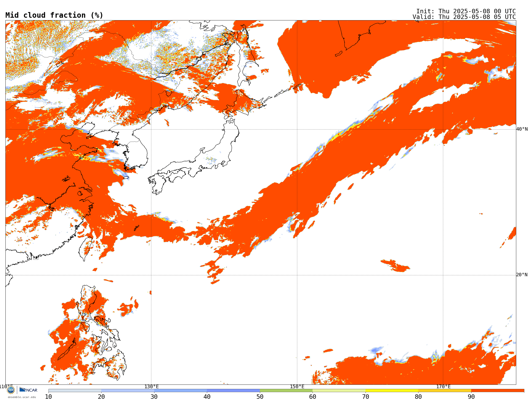Pick the 10-20 pale gray colorbar segment
The width and height of the screenshot is (532, 400).
[75, 391]
